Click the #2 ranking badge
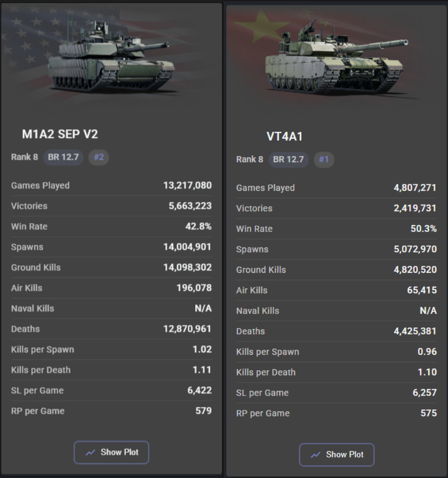The width and height of the screenshot is (448, 478). point(99,158)
